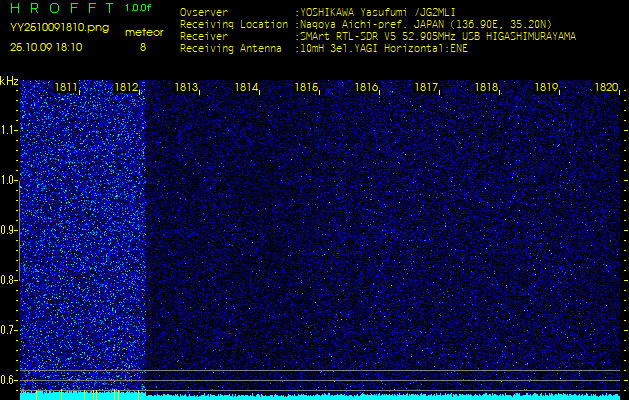Screen dimensions: 629x400
Task: Click the kHz axis unit label
Action: point(9,81)
